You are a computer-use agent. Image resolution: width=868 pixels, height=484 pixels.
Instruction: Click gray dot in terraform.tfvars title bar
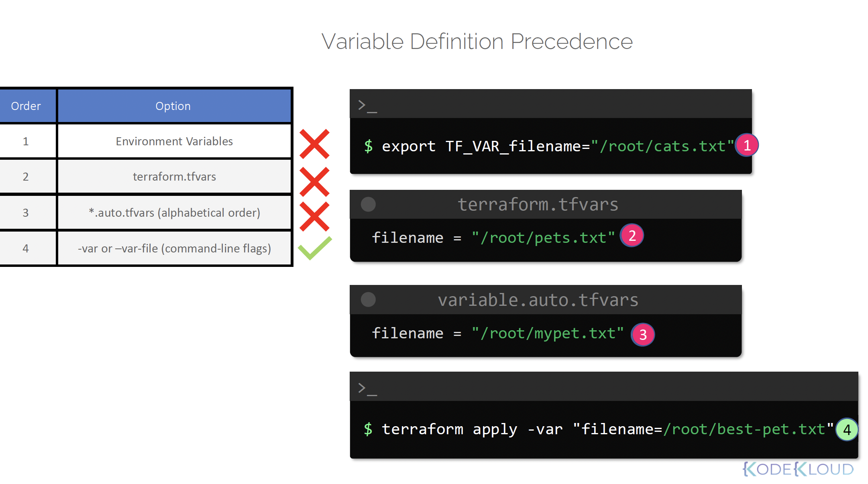[368, 204]
